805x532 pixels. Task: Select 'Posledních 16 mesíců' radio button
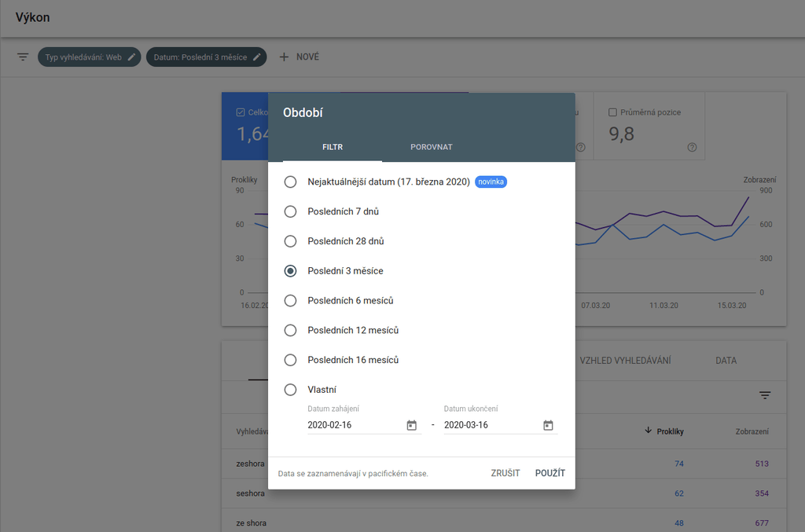point(291,360)
